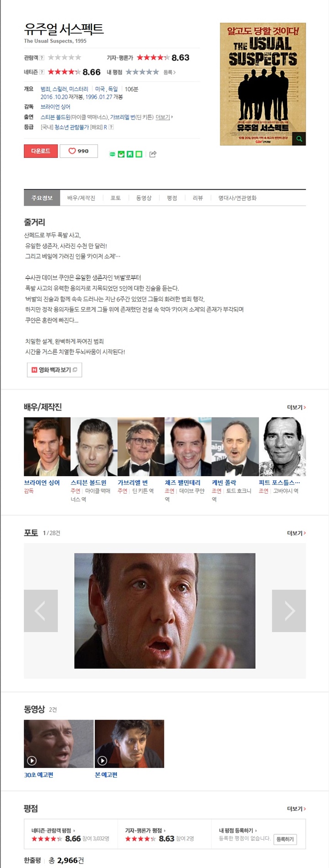
Task: Open 더보기 for the 배우/제작진 section
Action: point(296,407)
